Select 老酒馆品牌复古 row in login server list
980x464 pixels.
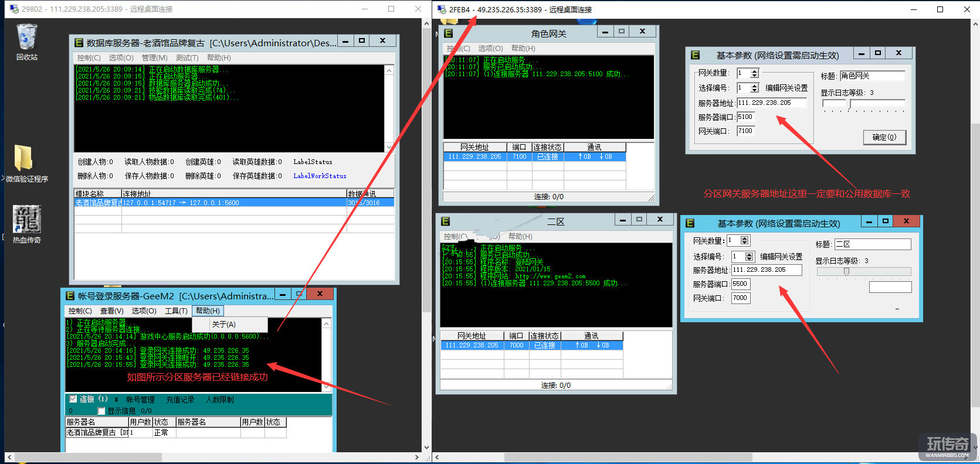pos(175,432)
